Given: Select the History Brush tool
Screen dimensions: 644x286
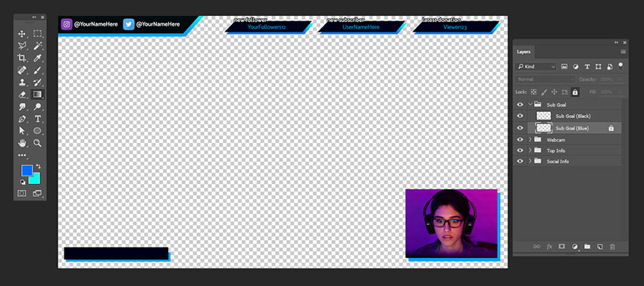Looking at the screenshot, I should tap(37, 82).
